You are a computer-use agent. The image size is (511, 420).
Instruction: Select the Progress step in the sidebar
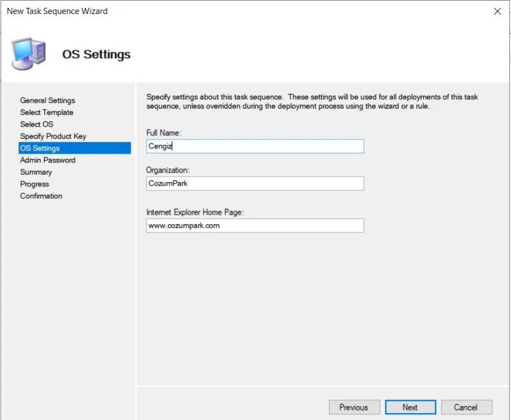tap(35, 184)
